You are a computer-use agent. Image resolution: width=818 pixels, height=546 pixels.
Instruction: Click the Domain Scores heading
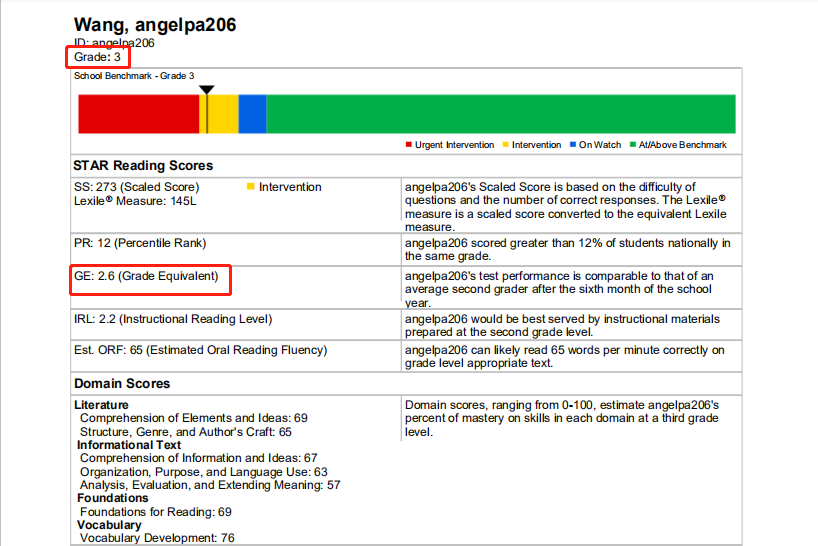pyautogui.click(x=122, y=383)
